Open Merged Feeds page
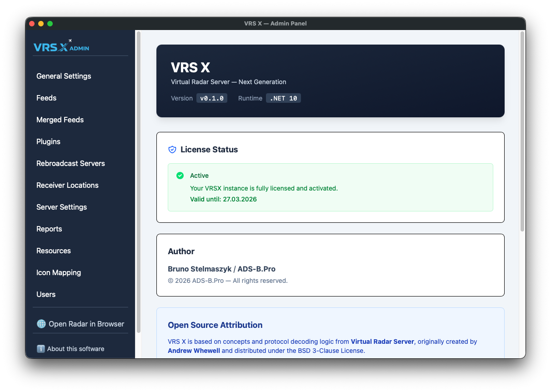Screen dimensions: 551x392 tap(60, 120)
